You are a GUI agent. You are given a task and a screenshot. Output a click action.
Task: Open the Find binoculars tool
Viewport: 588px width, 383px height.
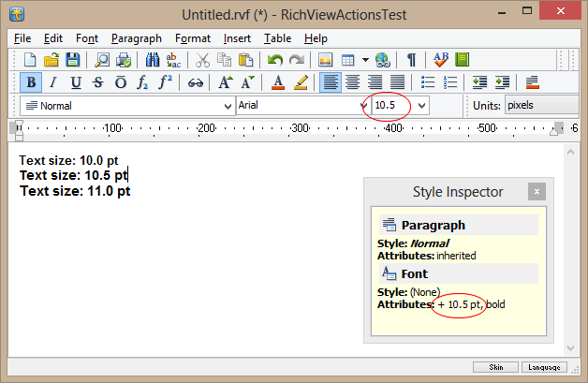pyautogui.click(x=153, y=60)
